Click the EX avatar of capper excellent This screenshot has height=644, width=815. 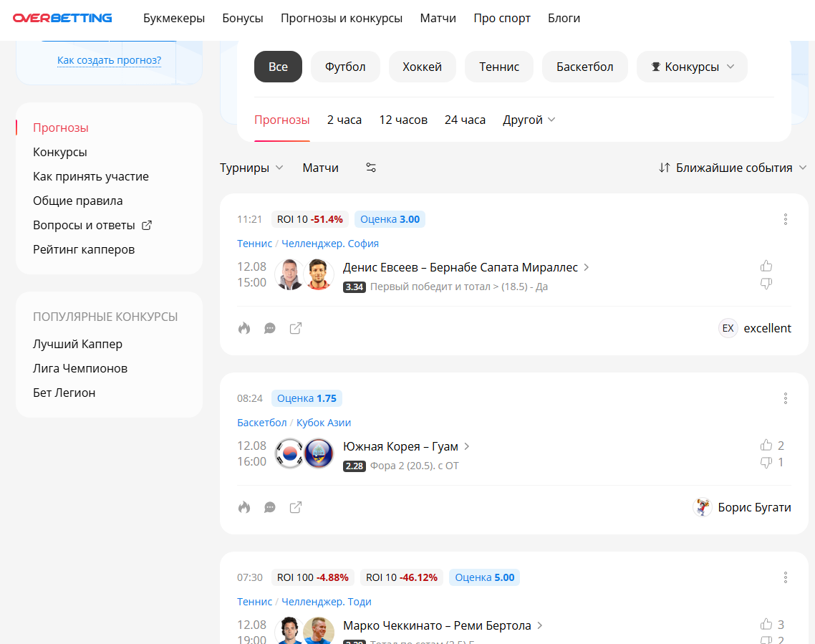[728, 327]
